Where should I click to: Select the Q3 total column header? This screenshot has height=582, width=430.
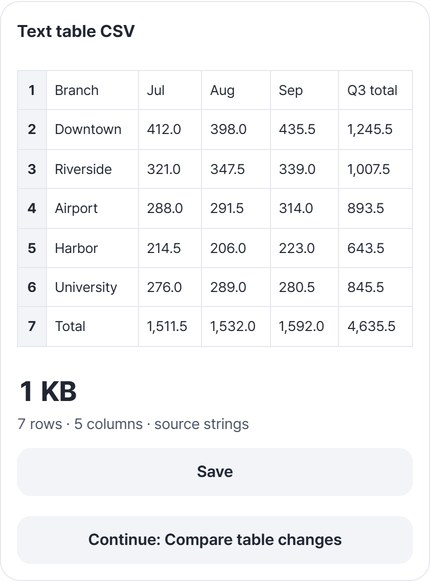(375, 90)
